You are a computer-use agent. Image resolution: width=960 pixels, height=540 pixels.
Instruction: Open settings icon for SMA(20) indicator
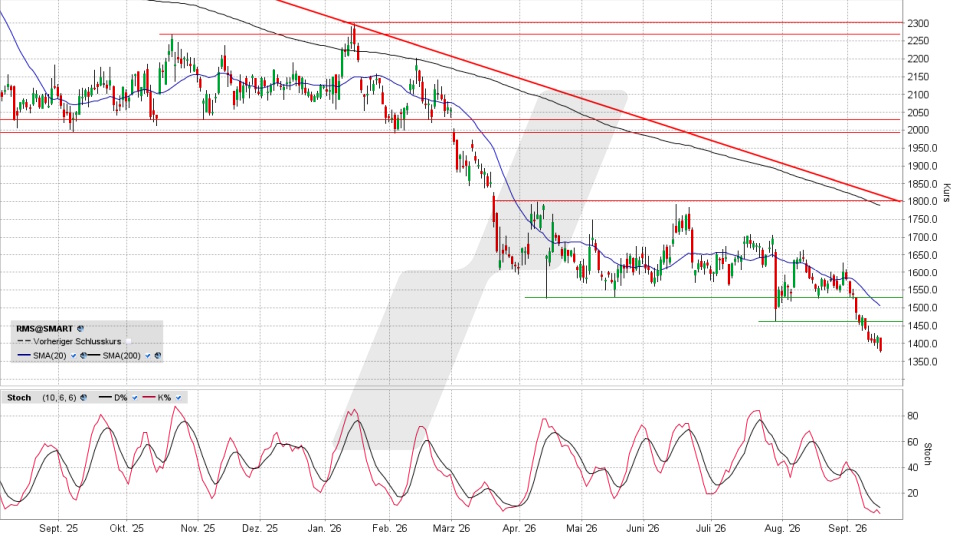[83, 355]
